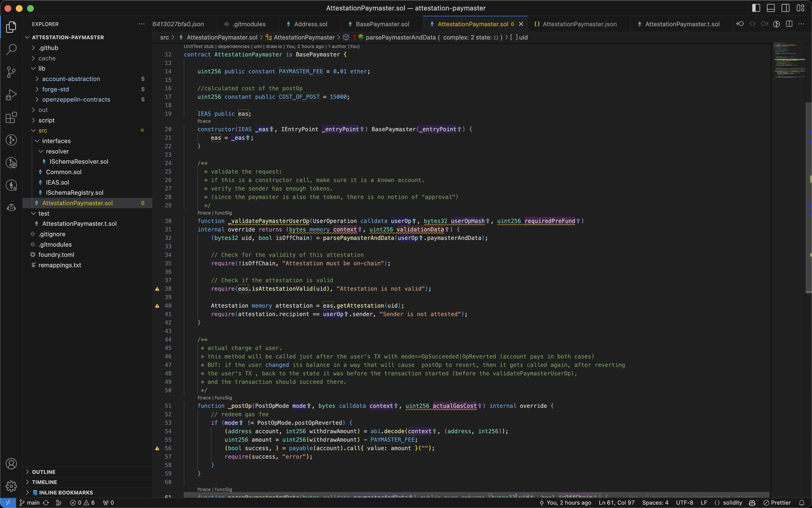
Task: Open ports indicator showing 0 in the status bar
Action: (108, 503)
